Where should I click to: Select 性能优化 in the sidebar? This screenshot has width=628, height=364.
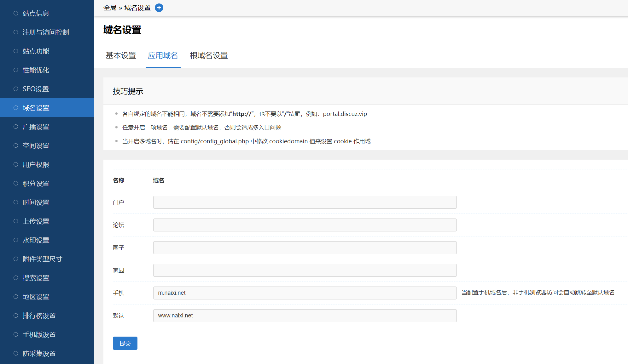pyautogui.click(x=36, y=70)
